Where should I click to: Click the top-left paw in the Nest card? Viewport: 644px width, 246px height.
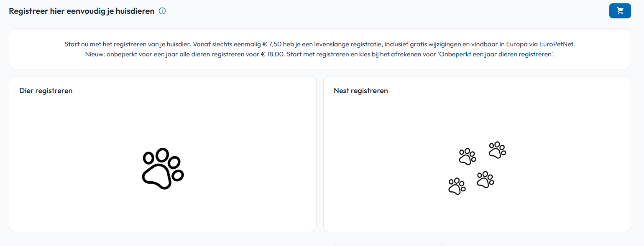467,157
